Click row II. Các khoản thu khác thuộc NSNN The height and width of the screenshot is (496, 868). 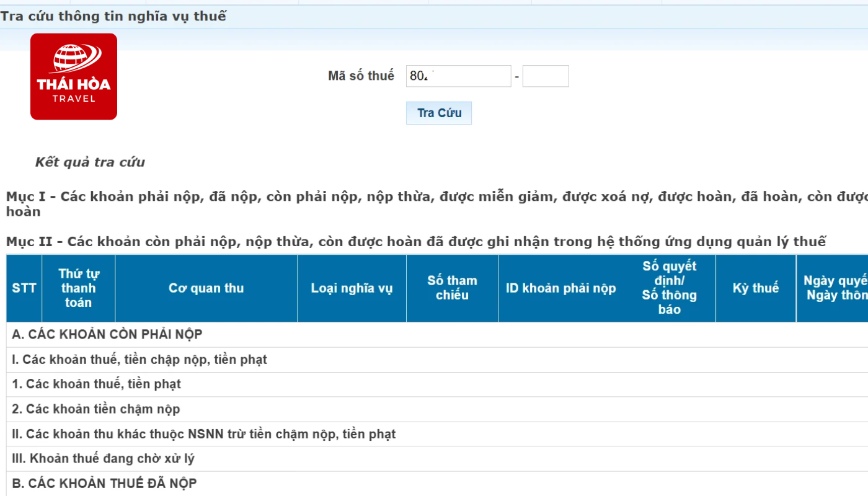[x=437, y=434]
